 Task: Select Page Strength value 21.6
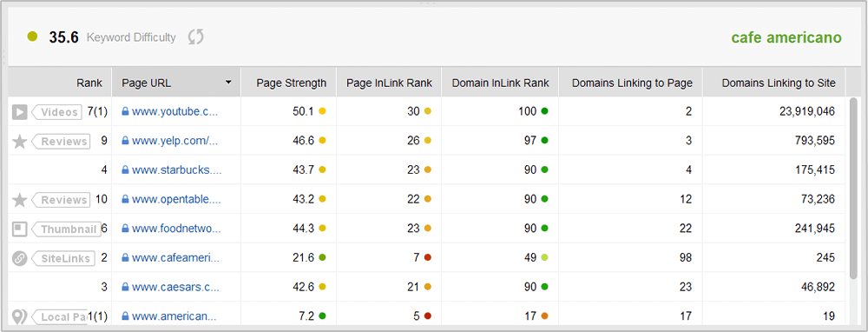tap(303, 257)
